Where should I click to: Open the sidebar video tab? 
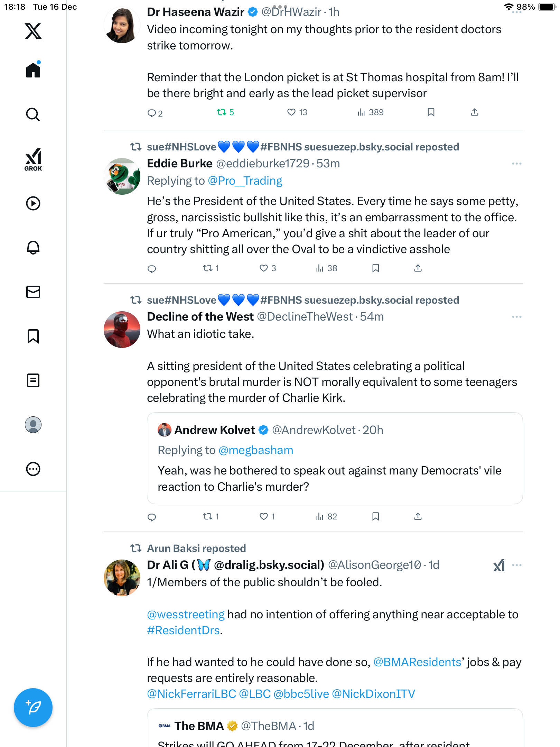33,203
